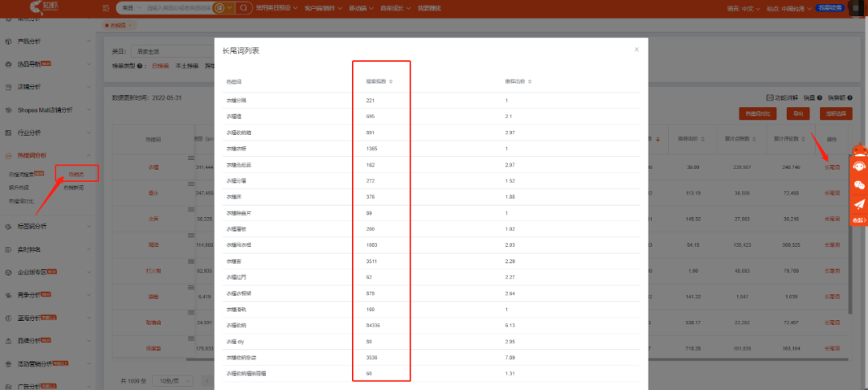The width and height of the screenshot is (868, 390).
Task: Click the help icon next to 销售额
Action: (x=850, y=97)
